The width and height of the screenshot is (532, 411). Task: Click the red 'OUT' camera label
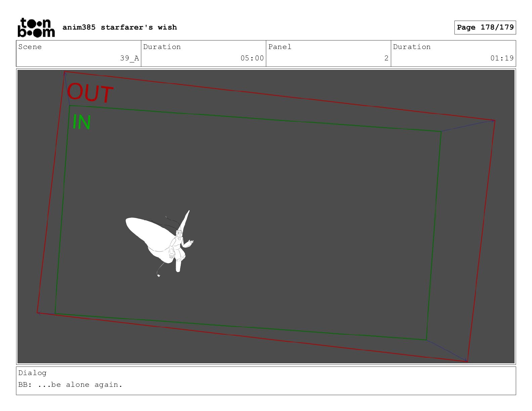tap(90, 93)
